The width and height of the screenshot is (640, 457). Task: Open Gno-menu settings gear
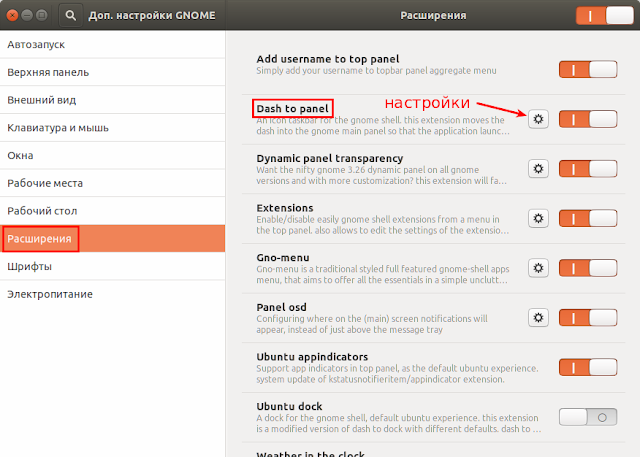(538, 268)
